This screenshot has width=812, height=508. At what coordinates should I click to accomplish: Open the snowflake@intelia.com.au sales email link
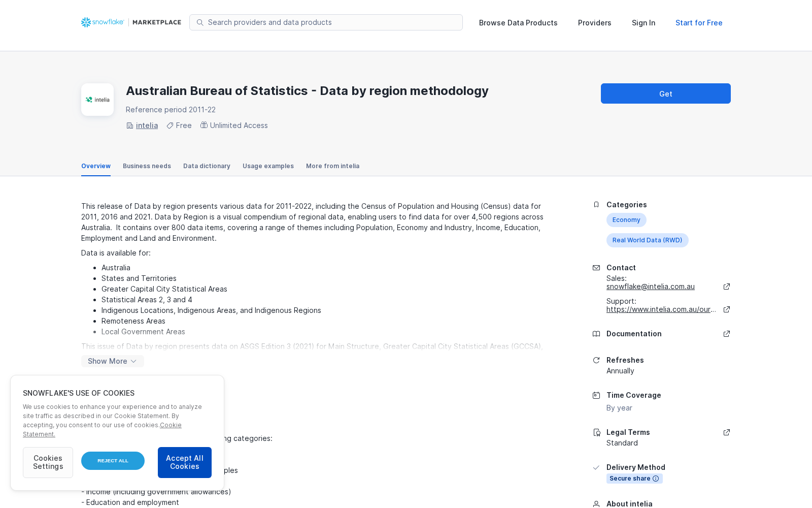point(651,287)
